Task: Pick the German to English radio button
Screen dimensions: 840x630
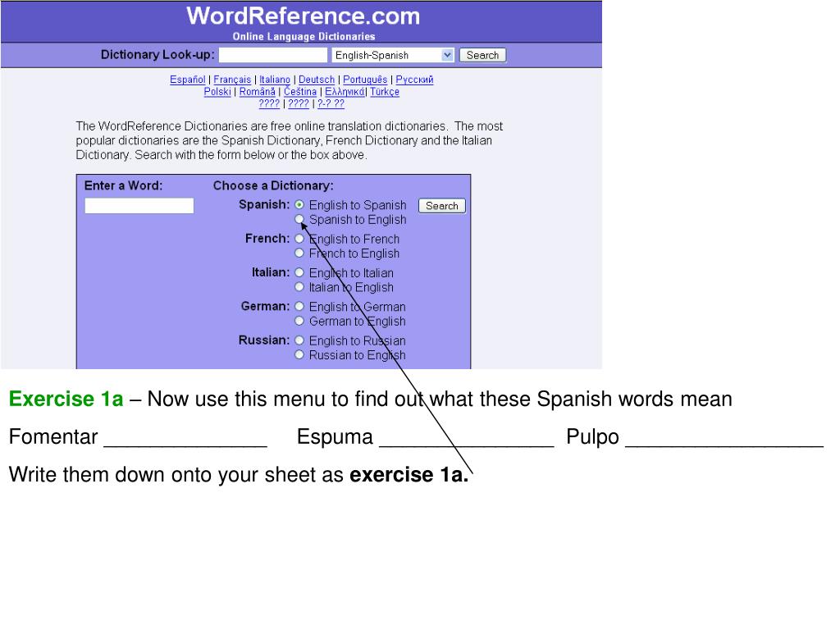Action: coord(299,321)
